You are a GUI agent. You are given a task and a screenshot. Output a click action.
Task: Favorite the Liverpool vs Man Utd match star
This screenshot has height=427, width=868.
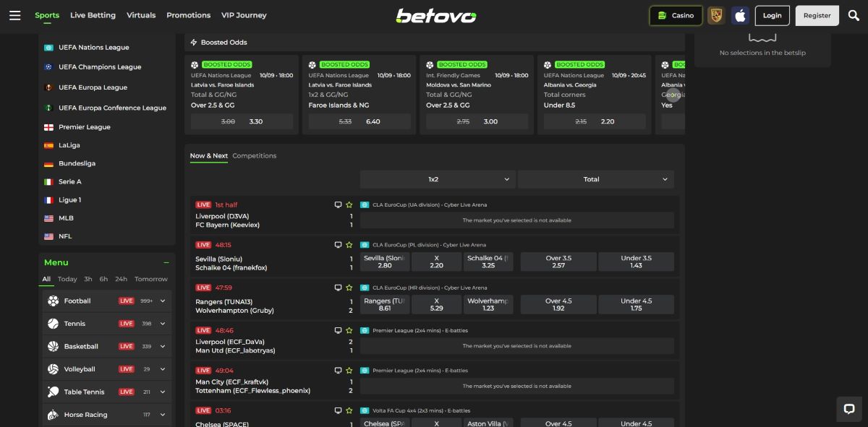pos(349,330)
